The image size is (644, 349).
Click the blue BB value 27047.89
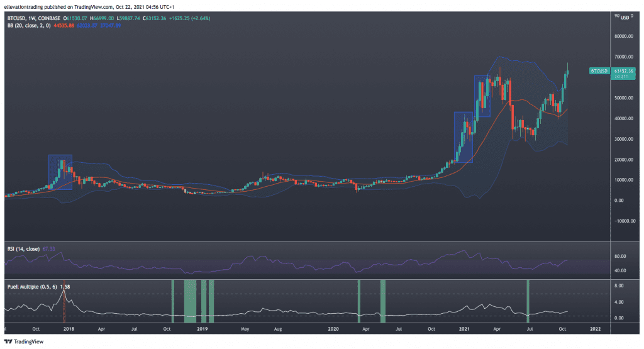pyautogui.click(x=111, y=25)
